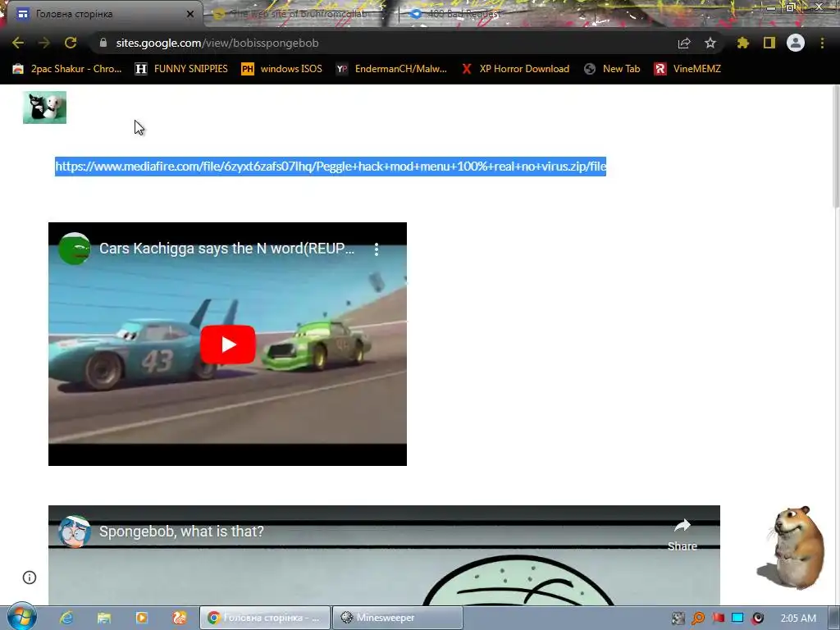The width and height of the screenshot is (840, 630).
Task: Click the orange taskbar app icon
Action: coord(180,618)
